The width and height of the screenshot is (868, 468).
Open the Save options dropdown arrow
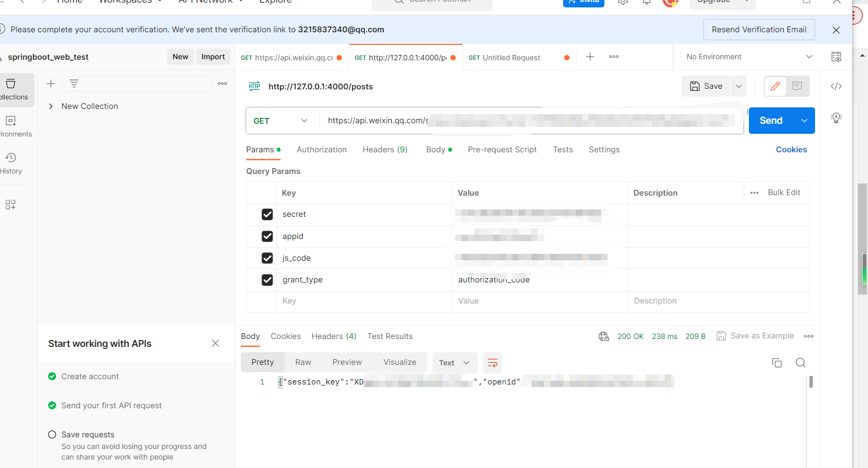(739, 86)
